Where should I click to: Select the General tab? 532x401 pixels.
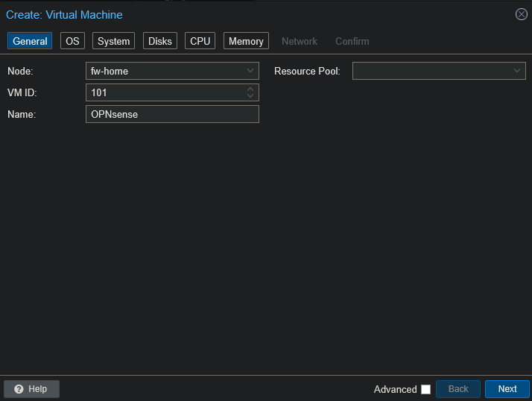[30, 41]
